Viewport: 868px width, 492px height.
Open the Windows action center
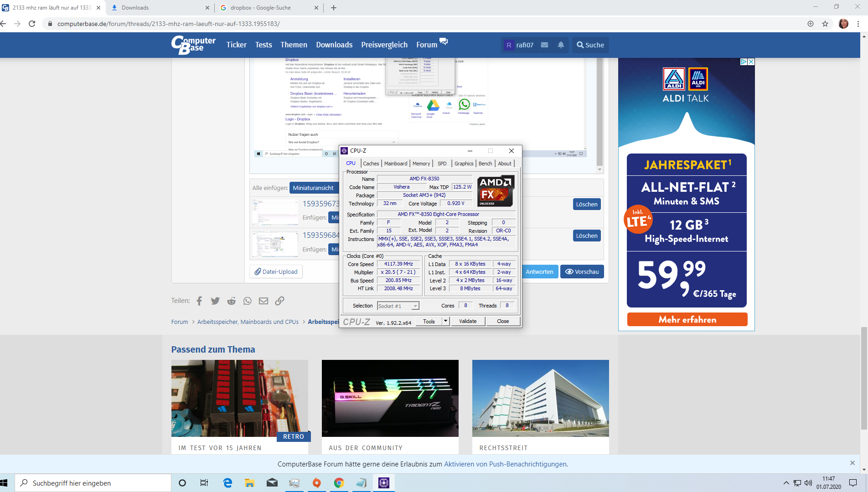click(x=853, y=483)
